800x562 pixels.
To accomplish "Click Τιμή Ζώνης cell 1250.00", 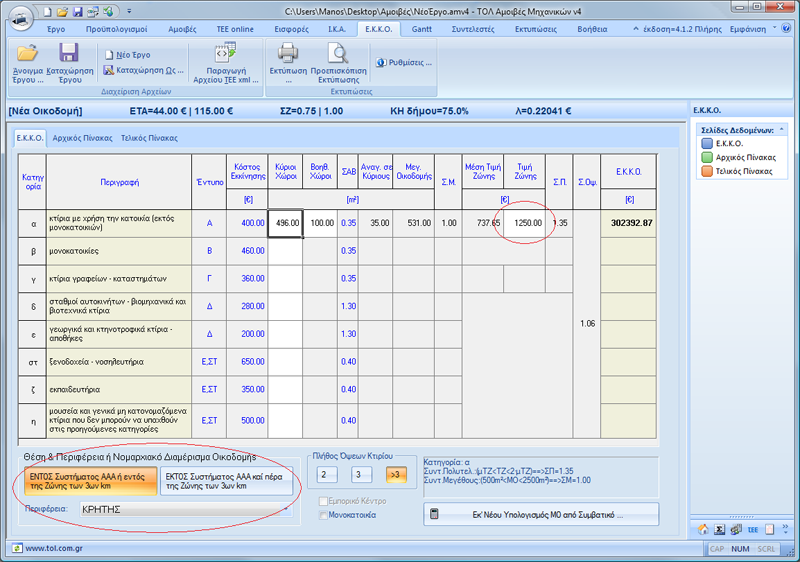I will click(524, 223).
